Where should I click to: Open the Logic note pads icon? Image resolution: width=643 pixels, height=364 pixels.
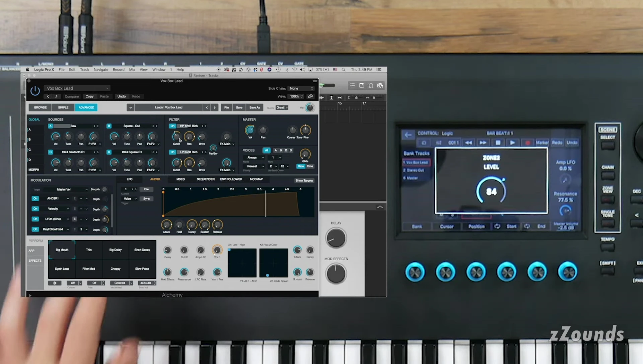pyautogui.click(x=362, y=86)
